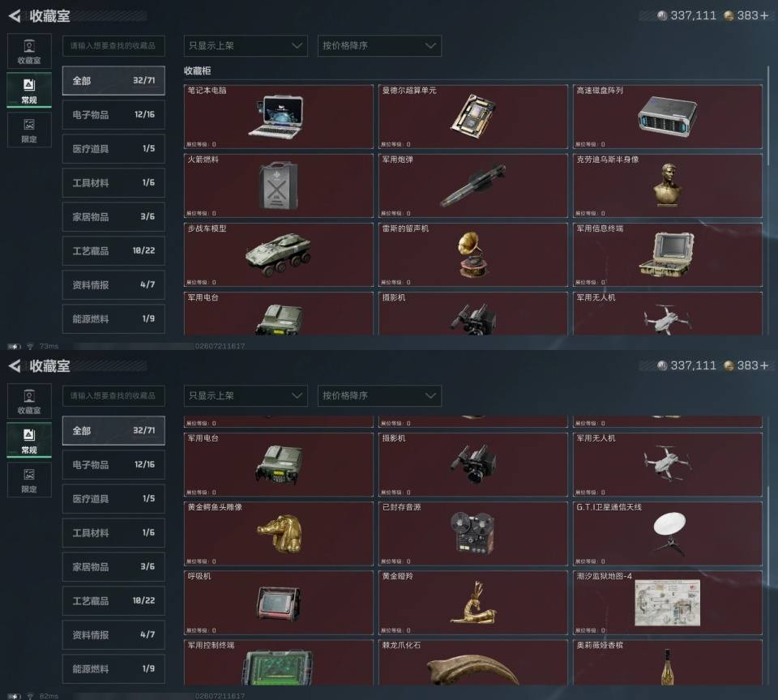The height and width of the screenshot is (700, 778).
Task: Switch to 工艺藏品 category in lower screenshot
Action: pyautogui.click(x=113, y=601)
